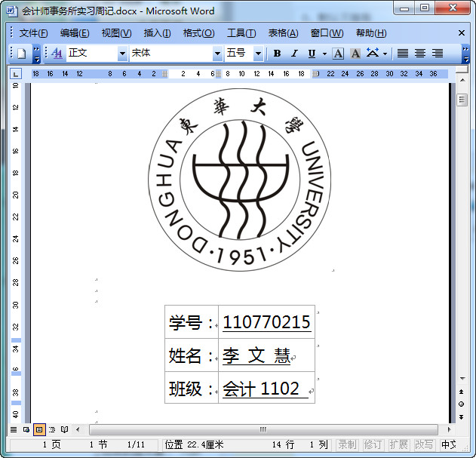Switch to Outline view
Screen dimensions: 476x458
[52, 429]
